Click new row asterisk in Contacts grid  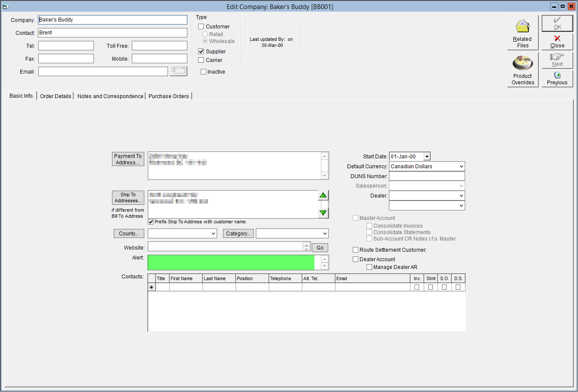click(152, 287)
